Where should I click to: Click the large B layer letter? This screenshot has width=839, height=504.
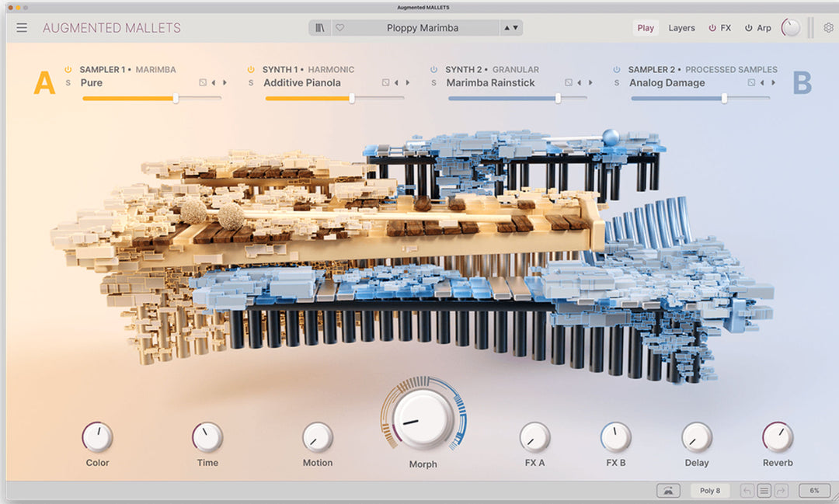click(x=802, y=83)
